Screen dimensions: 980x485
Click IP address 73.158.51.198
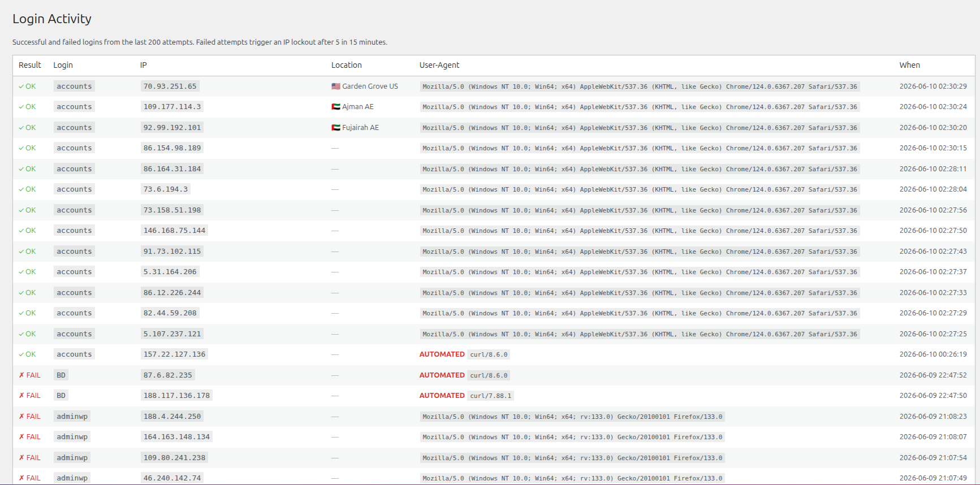(172, 210)
